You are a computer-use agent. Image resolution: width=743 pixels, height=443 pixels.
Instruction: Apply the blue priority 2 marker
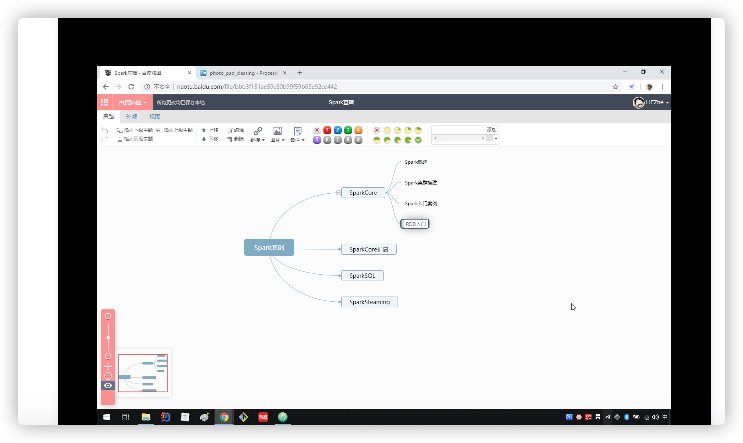pos(337,130)
